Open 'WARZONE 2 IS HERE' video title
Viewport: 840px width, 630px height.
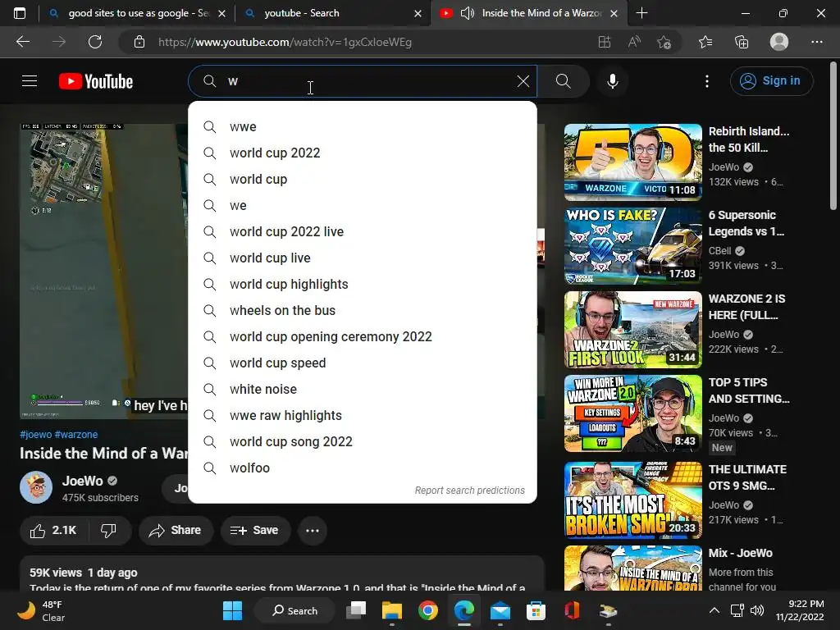pos(747,307)
